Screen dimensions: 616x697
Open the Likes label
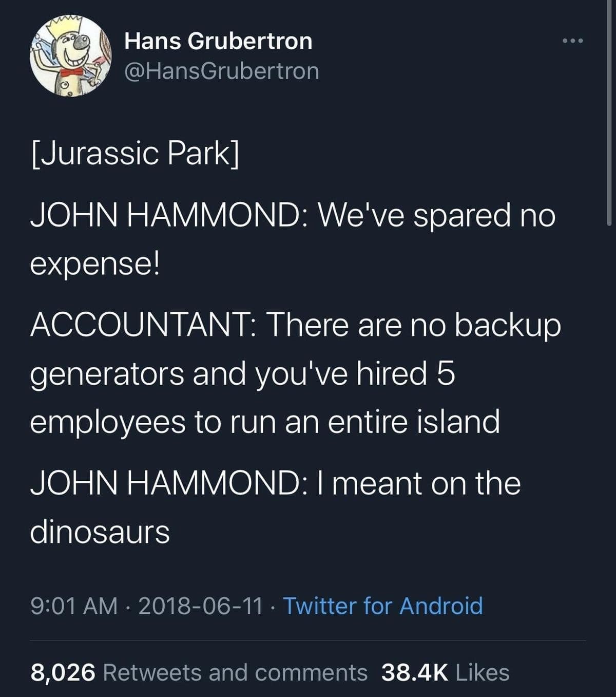[482, 672]
